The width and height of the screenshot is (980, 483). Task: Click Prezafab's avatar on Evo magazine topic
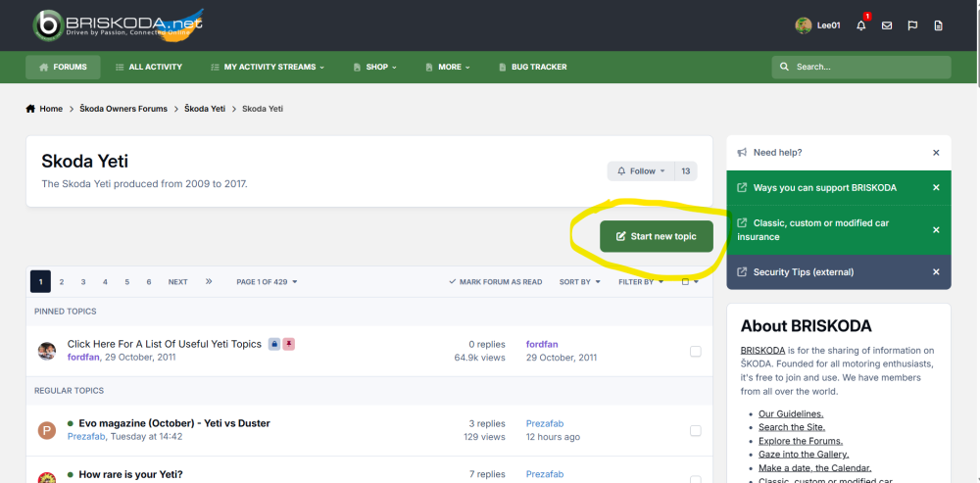[x=47, y=430]
